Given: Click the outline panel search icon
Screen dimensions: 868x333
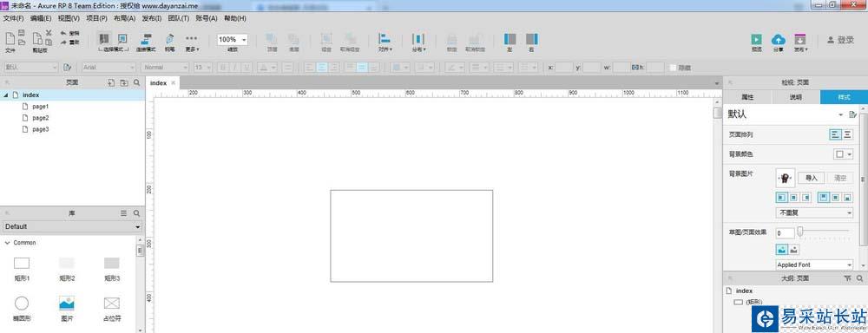Looking at the screenshot, I should [x=859, y=278].
